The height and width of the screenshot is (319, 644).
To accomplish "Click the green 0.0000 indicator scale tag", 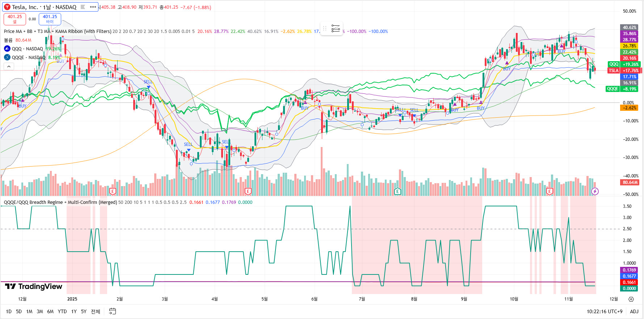I will click(x=630, y=289).
